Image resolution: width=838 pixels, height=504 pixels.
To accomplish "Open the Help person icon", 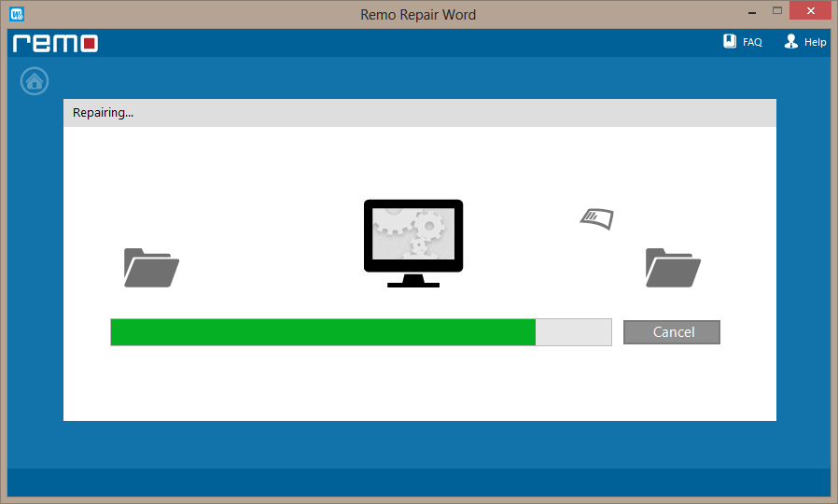I will click(x=791, y=41).
